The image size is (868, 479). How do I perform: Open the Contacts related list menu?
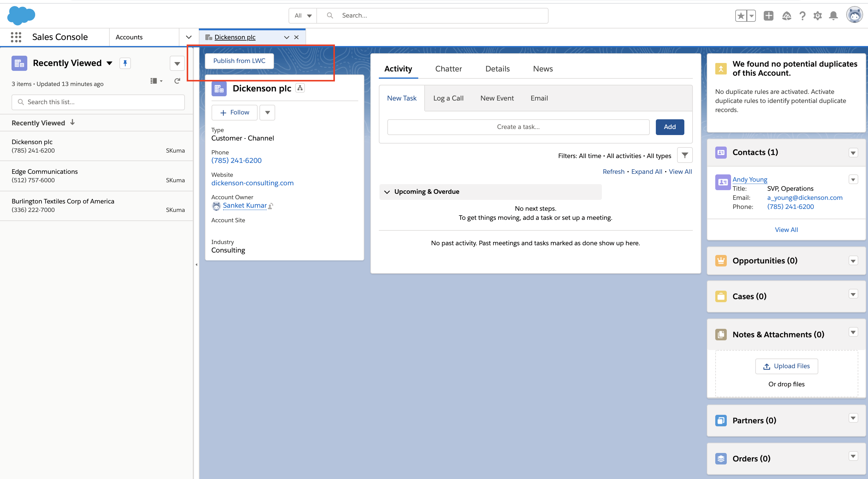pos(853,153)
